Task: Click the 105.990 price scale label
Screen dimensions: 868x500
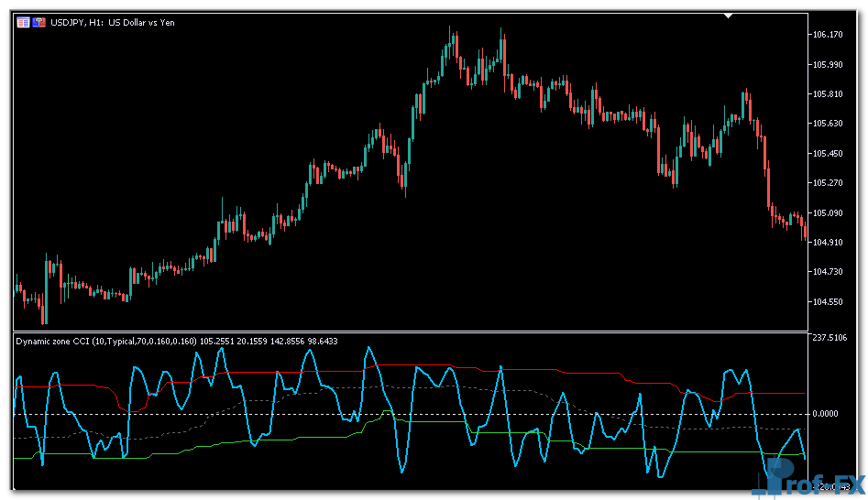Action: (827, 64)
